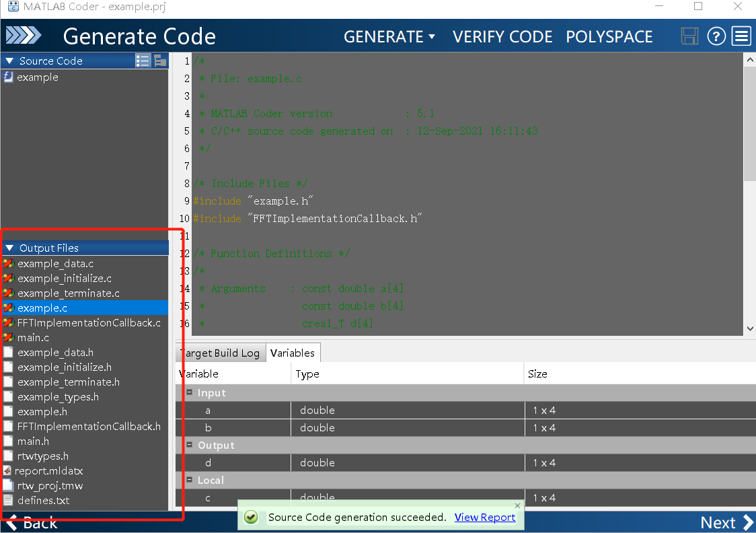
Task: Click the Type column header
Action: (407, 374)
